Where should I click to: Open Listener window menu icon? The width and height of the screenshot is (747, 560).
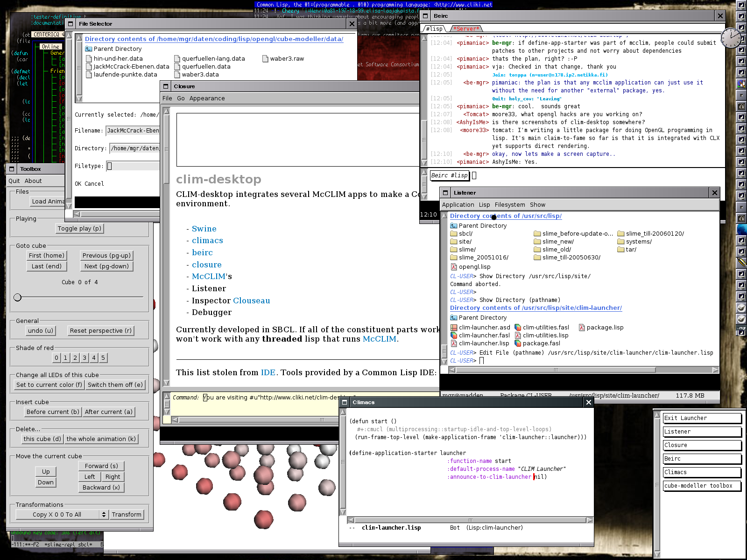click(445, 193)
